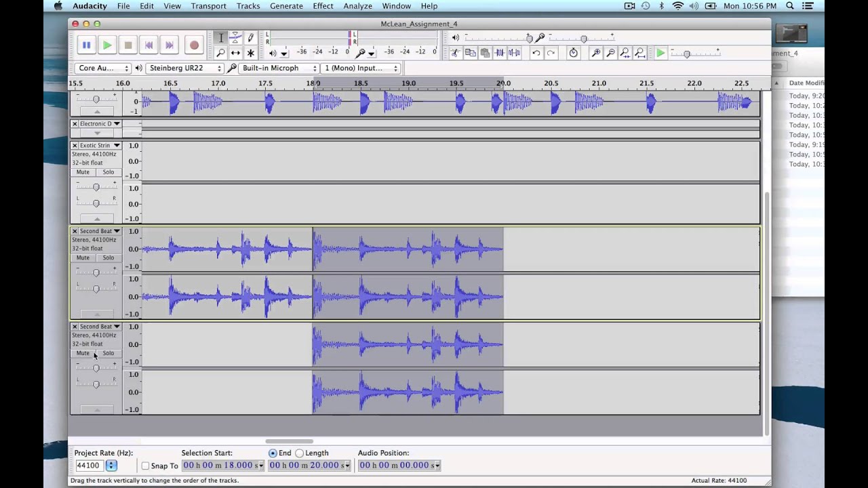Click the Selection Start time field
Screen dimensions: 868x488
pyautogui.click(x=223, y=465)
